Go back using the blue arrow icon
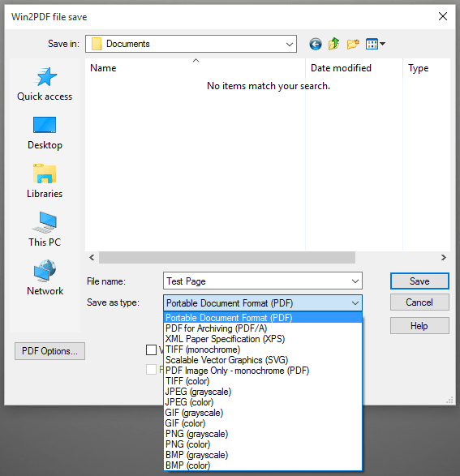460x476 pixels. 316,44
